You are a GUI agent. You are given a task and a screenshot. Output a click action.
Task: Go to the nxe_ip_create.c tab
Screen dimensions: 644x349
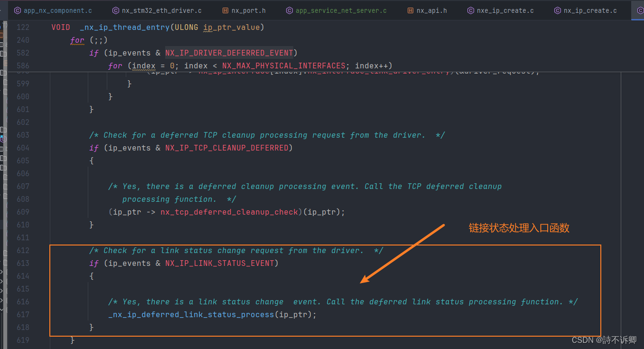(x=500, y=10)
